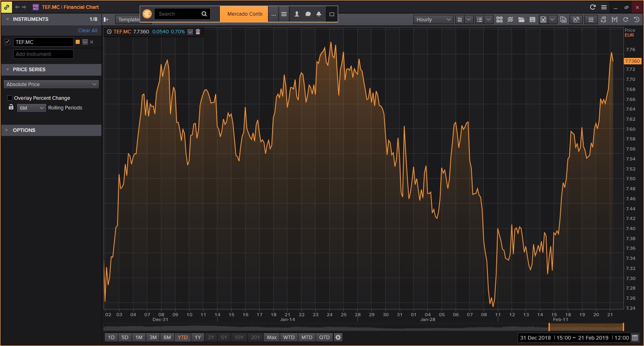Toggle the Rolling Periods lock

11,107
